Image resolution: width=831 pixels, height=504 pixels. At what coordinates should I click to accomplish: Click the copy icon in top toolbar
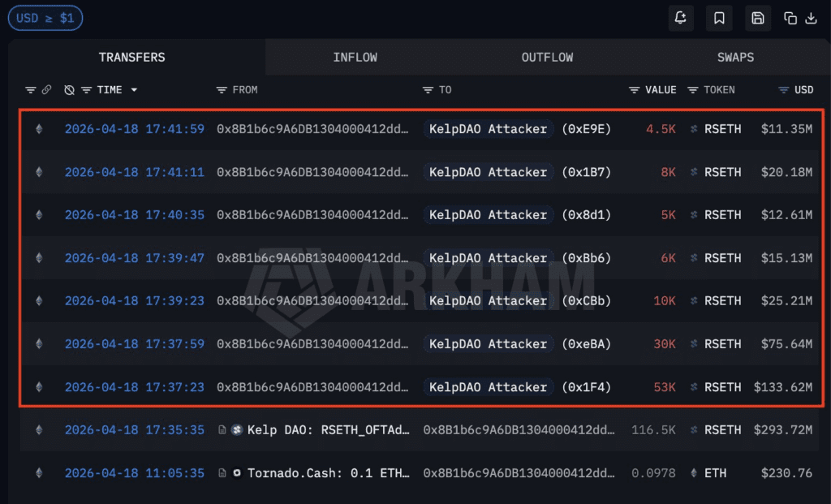pos(790,18)
